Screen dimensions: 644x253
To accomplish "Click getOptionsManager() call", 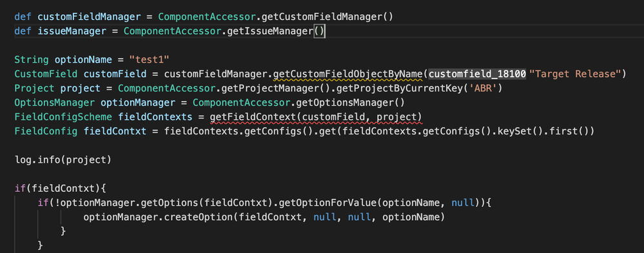I will pos(351,103).
